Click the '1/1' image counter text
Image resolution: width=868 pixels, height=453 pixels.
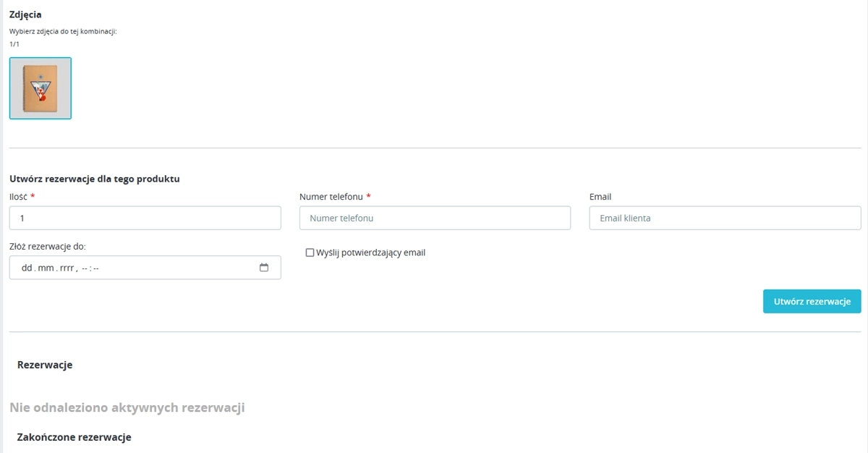point(14,44)
